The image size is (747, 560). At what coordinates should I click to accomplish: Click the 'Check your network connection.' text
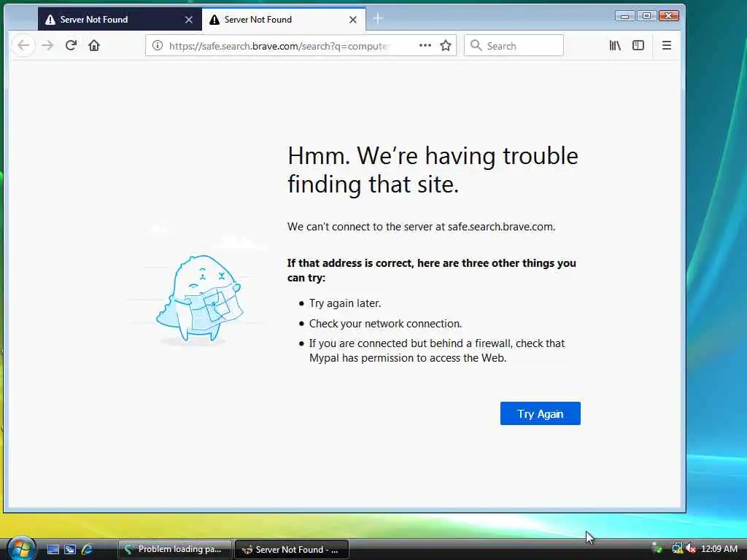coord(385,324)
